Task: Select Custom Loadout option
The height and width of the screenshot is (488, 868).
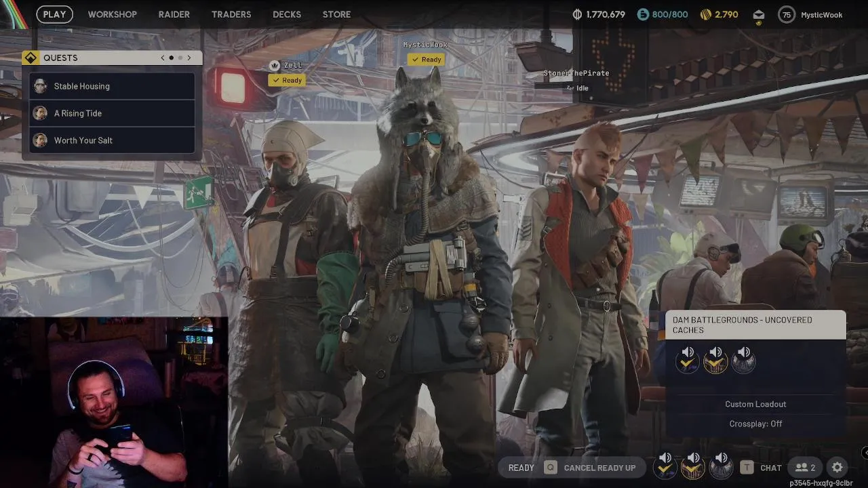Action: click(x=755, y=404)
